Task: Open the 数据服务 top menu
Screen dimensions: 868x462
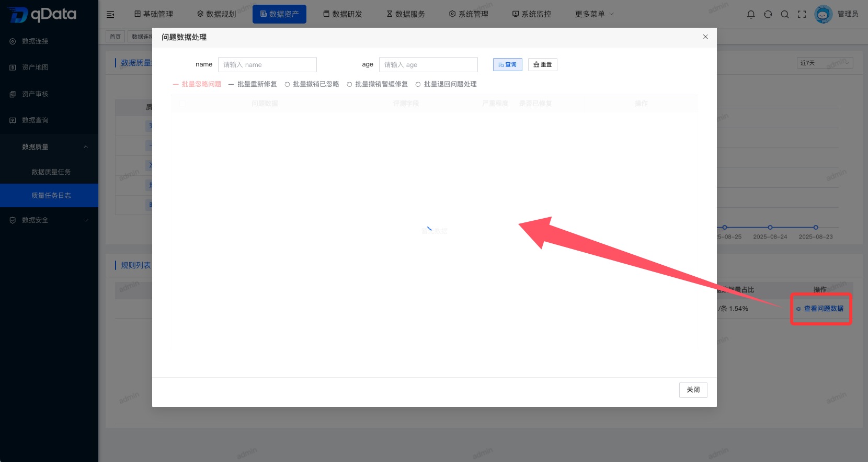Action: tap(406, 14)
